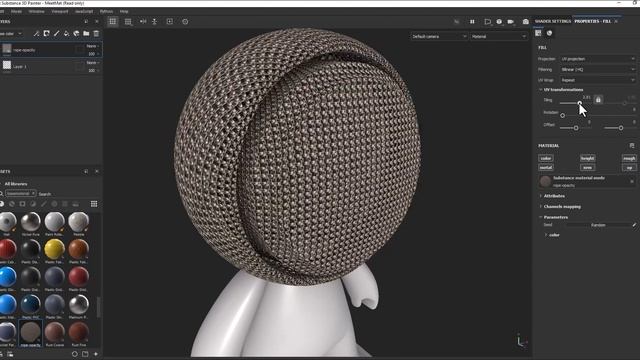Adjust the Tiling slider handle
The height and width of the screenshot is (360, 640).
[580, 103]
